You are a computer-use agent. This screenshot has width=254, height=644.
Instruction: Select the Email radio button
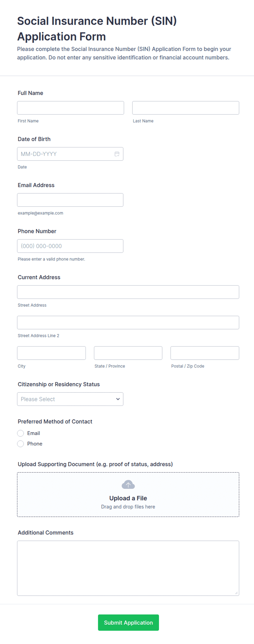point(20,433)
